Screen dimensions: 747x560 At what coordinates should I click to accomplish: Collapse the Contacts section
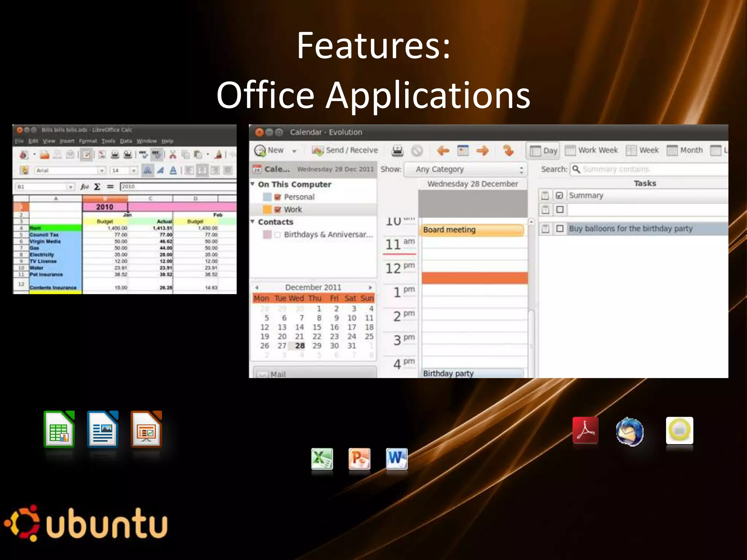coord(252,222)
